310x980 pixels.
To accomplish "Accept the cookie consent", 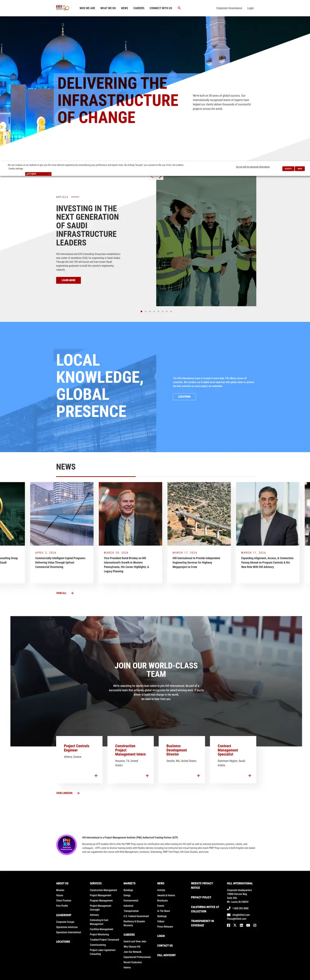I will pos(288,169).
